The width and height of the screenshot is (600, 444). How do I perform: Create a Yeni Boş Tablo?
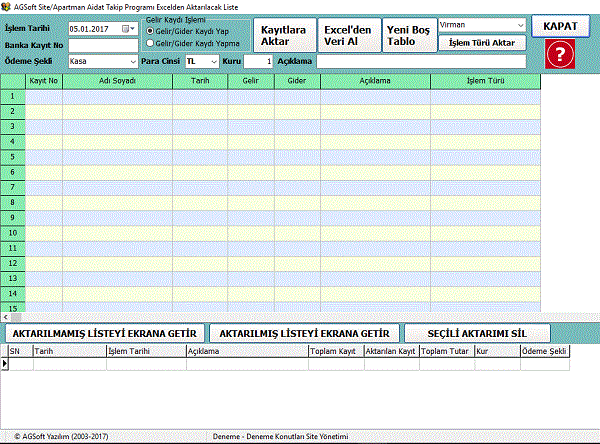pos(409,35)
